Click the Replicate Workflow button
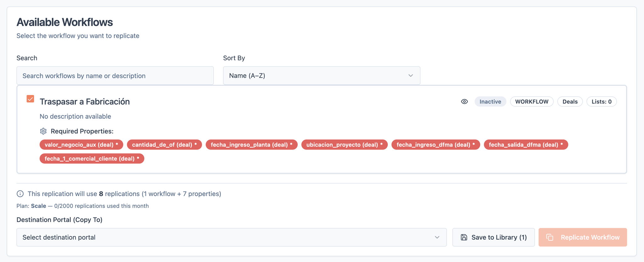Image resolution: width=644 pixels, height=262 pixels. (582, 237)
